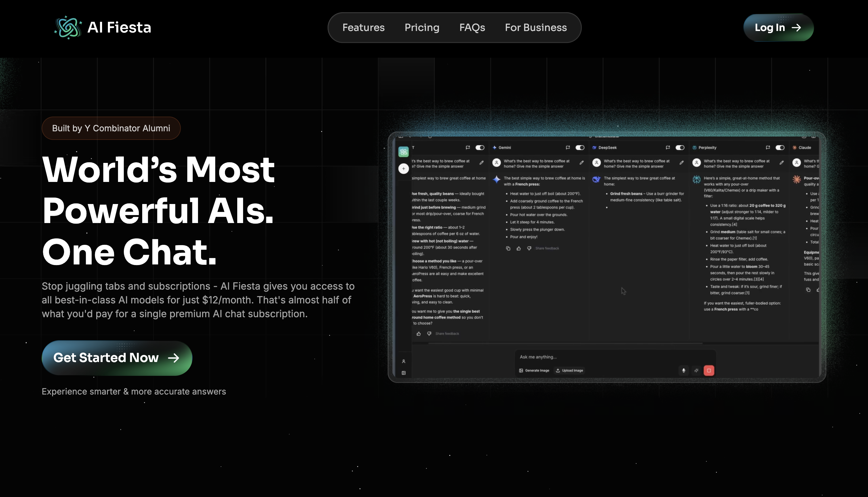Click the DeepSeek whale avatar beside its answer

pos(596,179)
